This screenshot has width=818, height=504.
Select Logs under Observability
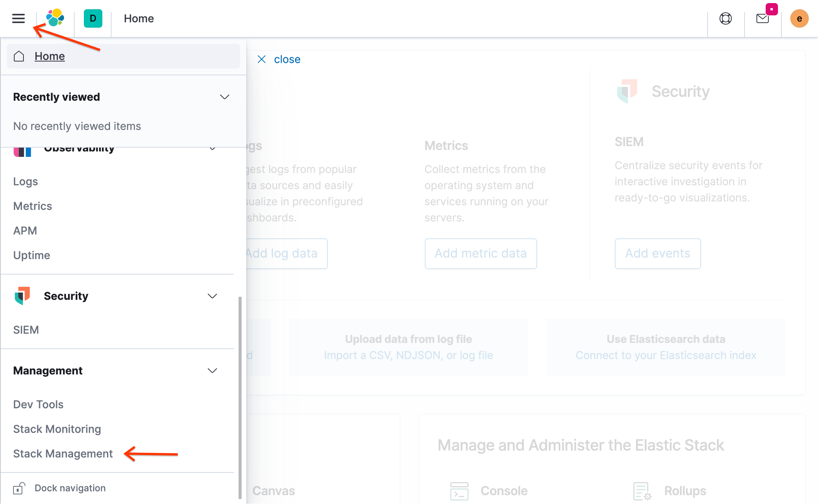26,181
